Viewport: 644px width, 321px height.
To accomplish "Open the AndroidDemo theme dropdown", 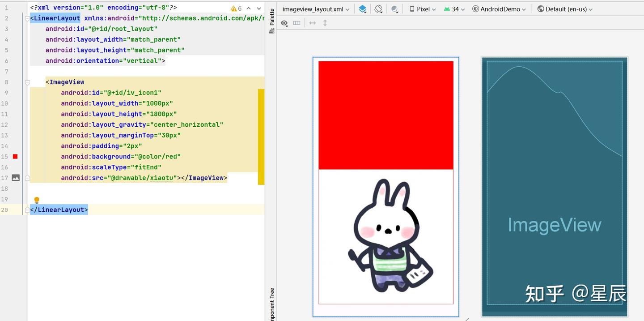I will 499,9.
